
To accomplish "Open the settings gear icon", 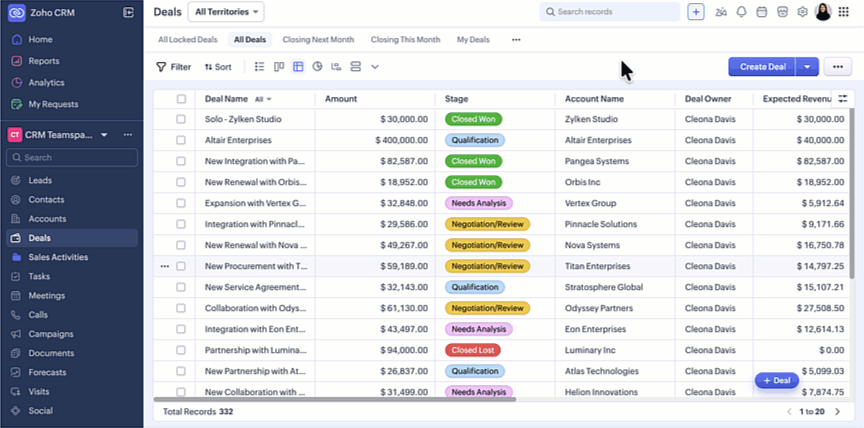I will (x=802, y=12).
